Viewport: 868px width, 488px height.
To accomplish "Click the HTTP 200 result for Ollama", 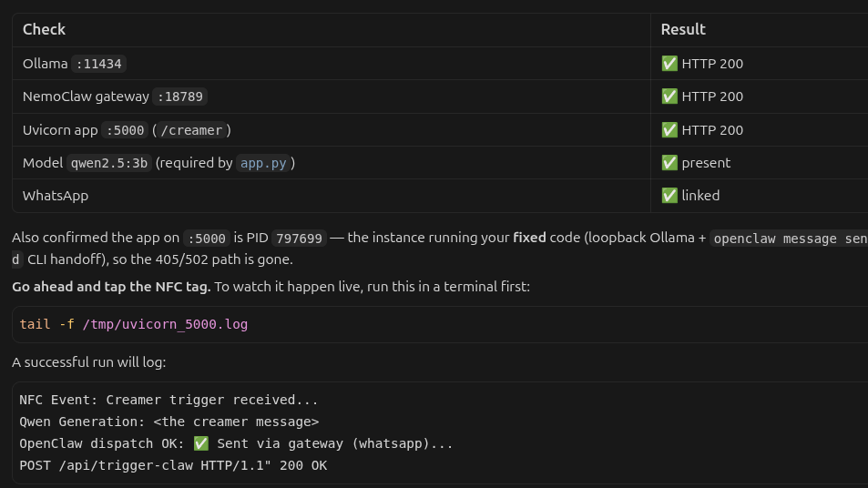I will click(712, 64).
